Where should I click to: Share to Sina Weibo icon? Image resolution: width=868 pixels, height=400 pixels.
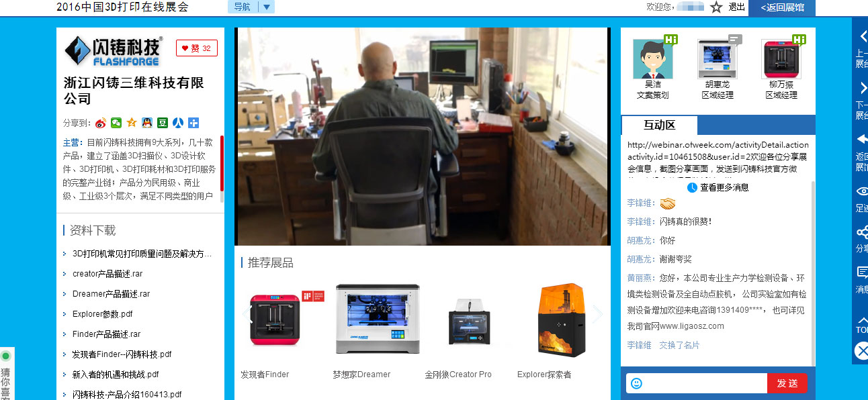(x=101, y=123)
